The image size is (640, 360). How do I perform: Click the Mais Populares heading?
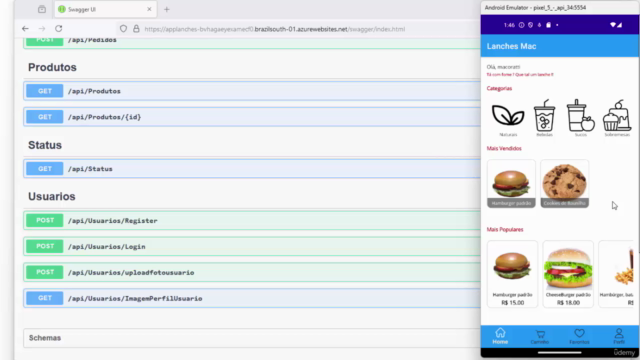click(505, 229)
